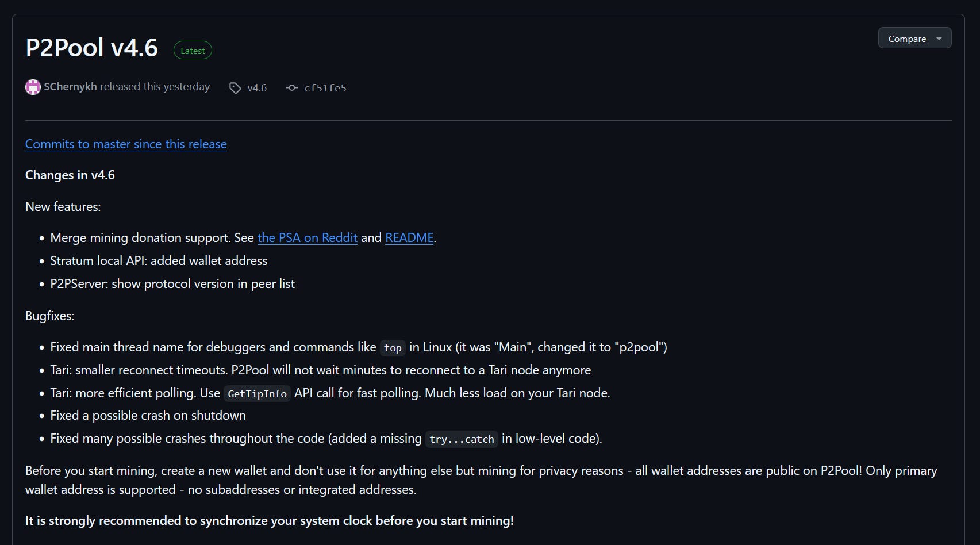Viewport: 980px width, 545px height.
Task: Click the 'try...catch' inline code snippet
Action: tap(462, 439)
